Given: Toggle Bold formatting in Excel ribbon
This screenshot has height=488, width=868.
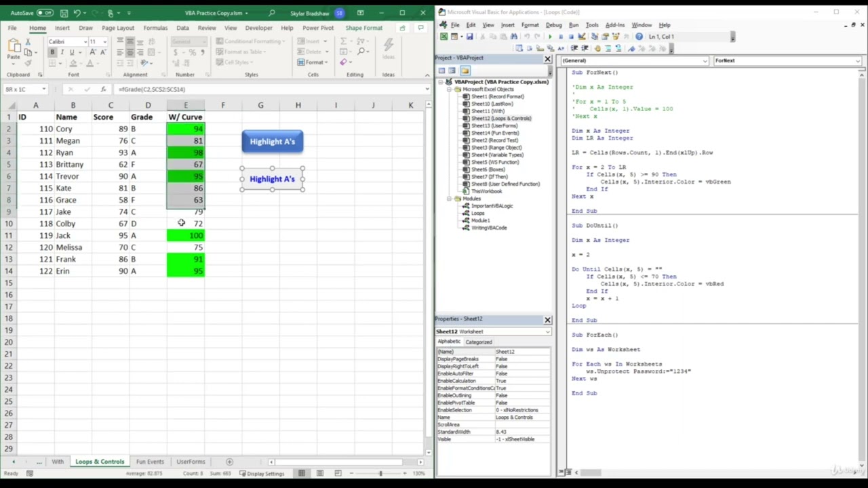Looking at the screenshot, I should [x=52, y=52].
